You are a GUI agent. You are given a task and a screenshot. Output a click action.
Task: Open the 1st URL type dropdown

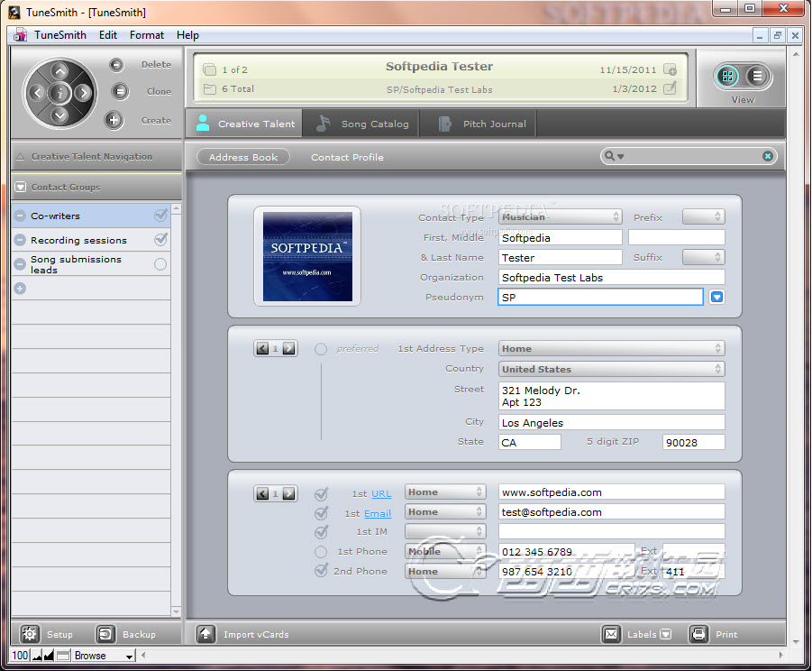[445, 492]
